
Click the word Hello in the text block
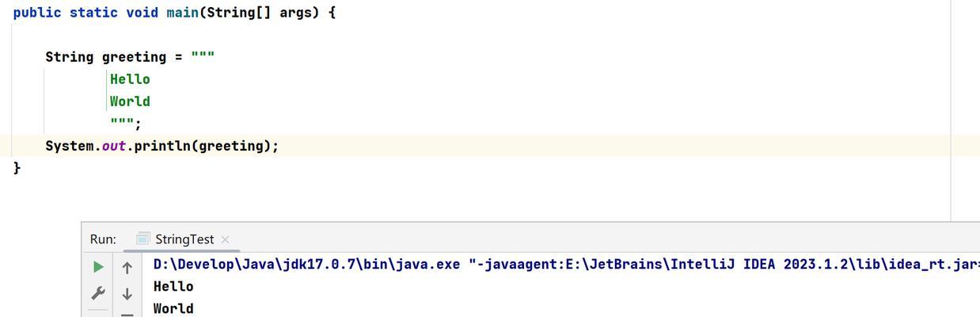[130, 79]
